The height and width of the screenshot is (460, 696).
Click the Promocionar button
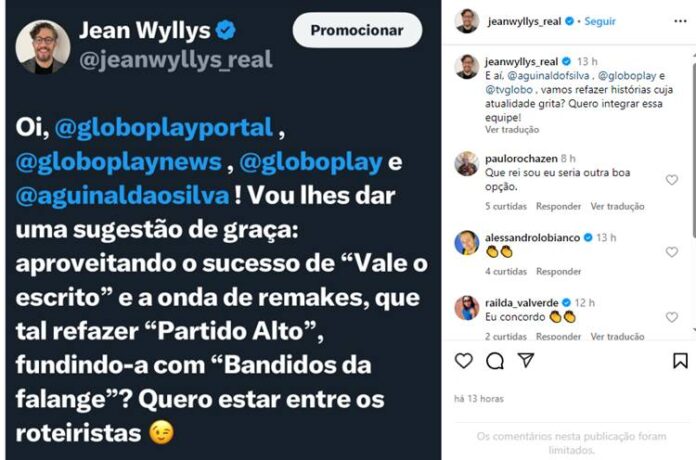pos(357,30)
